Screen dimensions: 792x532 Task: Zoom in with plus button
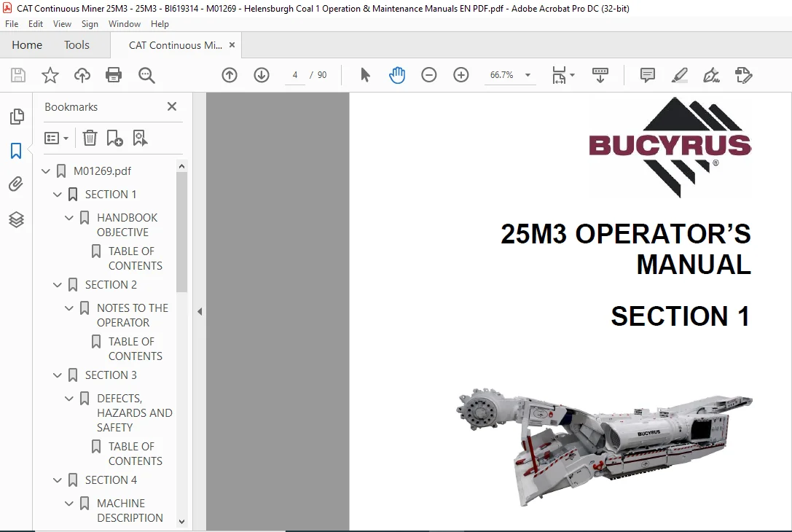(461, 75)
